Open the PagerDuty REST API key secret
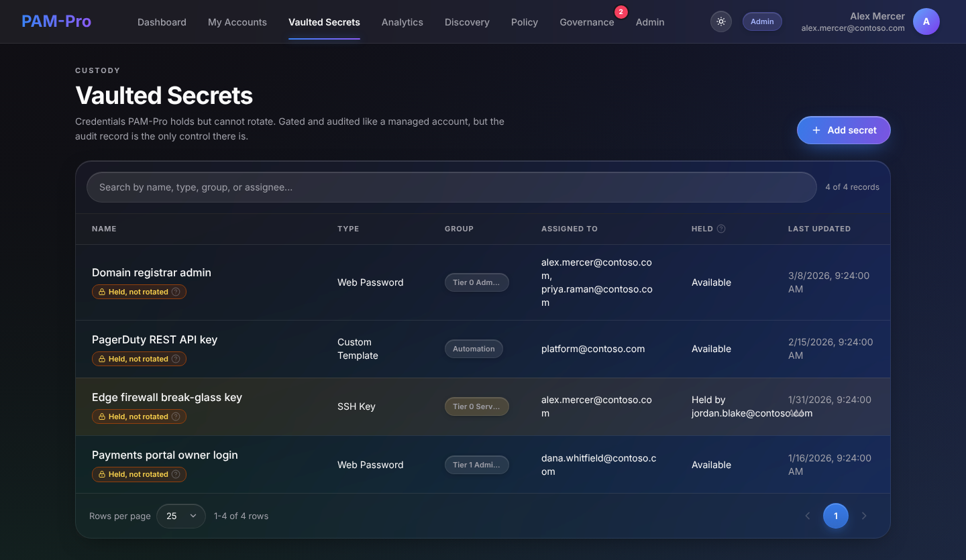This screenshot has height=560, width=966. click(x=154, y=339)
